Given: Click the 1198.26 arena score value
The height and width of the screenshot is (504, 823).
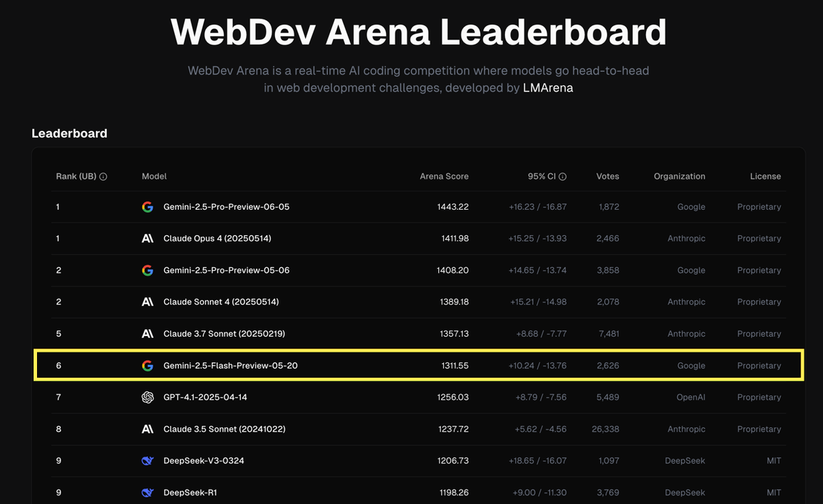Looking at the screenshot, I should pos(454,492).
